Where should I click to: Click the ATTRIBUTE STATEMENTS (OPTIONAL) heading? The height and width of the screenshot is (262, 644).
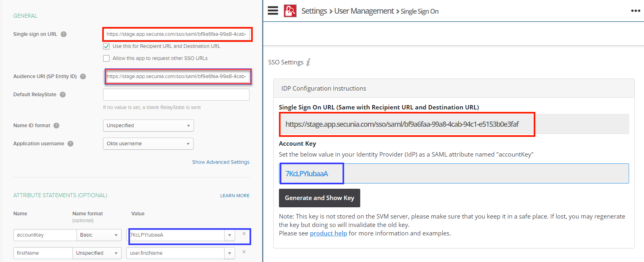point(60,195)
